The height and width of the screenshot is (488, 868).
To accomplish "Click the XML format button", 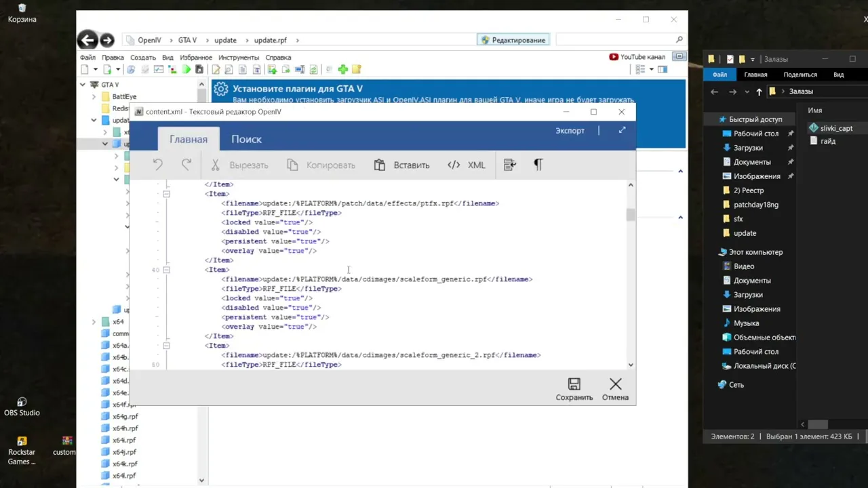I will coord(467,165).
